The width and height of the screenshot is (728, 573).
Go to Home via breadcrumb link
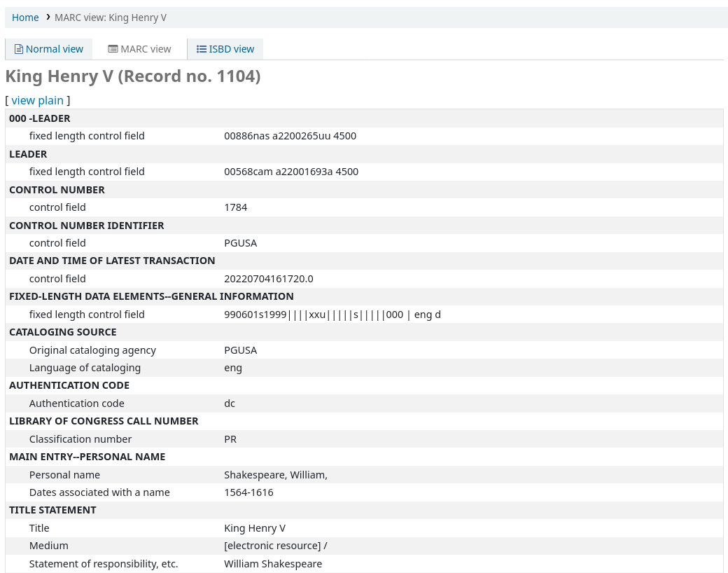(25, 18)
